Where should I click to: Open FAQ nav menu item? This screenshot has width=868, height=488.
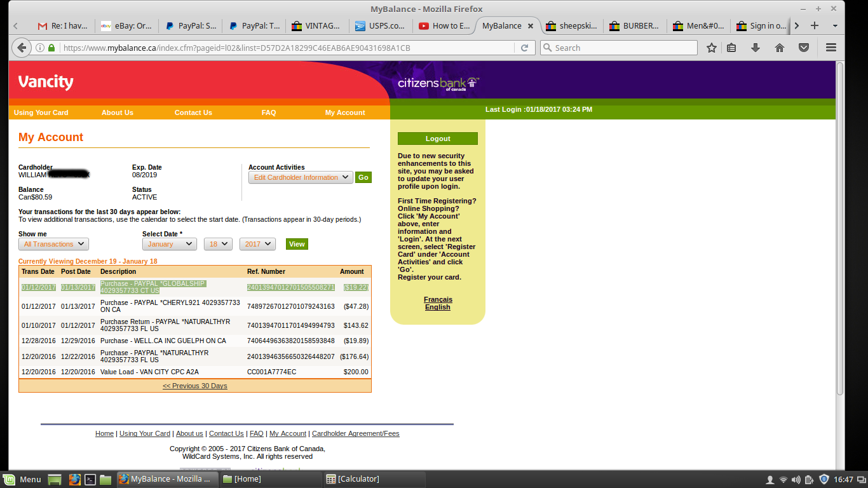coord(269,112)
